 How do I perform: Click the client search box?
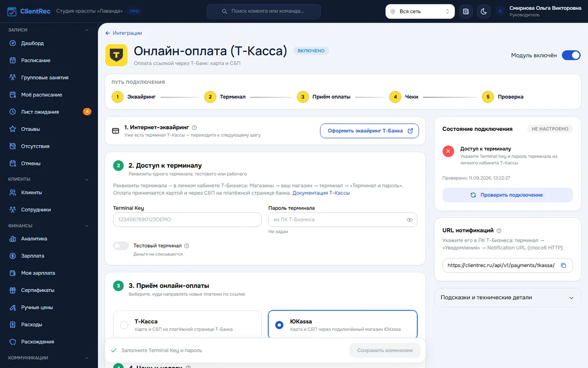point(264,11)
